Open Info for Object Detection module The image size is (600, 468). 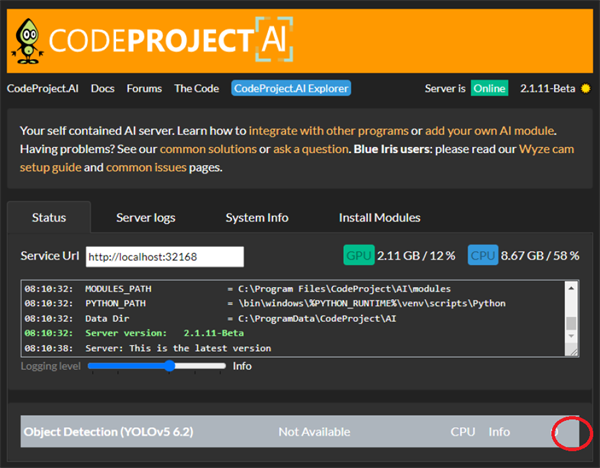click(x=499, y=432)
